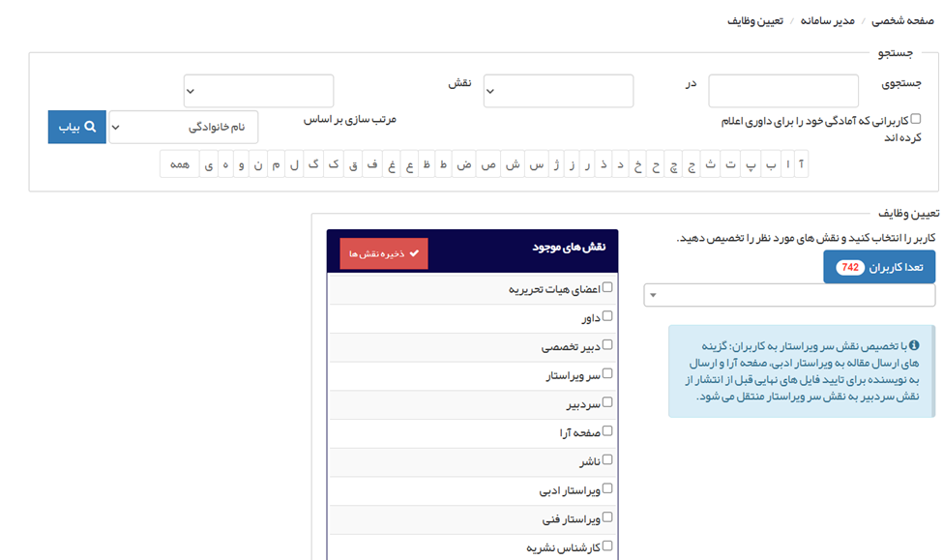Toggle the reviewers-ready filter checkbox in search
This screenshot has height=560, width=943.
(x=916, y=119)
